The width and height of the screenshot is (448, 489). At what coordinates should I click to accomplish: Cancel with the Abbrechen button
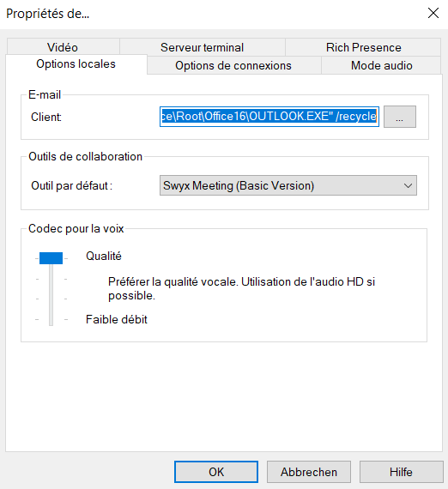(x=309, y=472)
